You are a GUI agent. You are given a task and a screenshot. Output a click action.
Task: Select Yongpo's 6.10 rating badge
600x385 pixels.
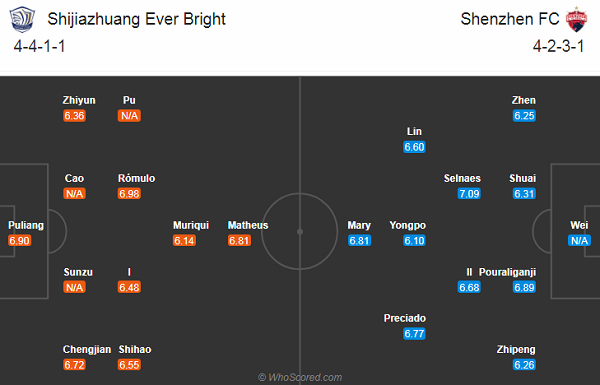coord(414,241)
